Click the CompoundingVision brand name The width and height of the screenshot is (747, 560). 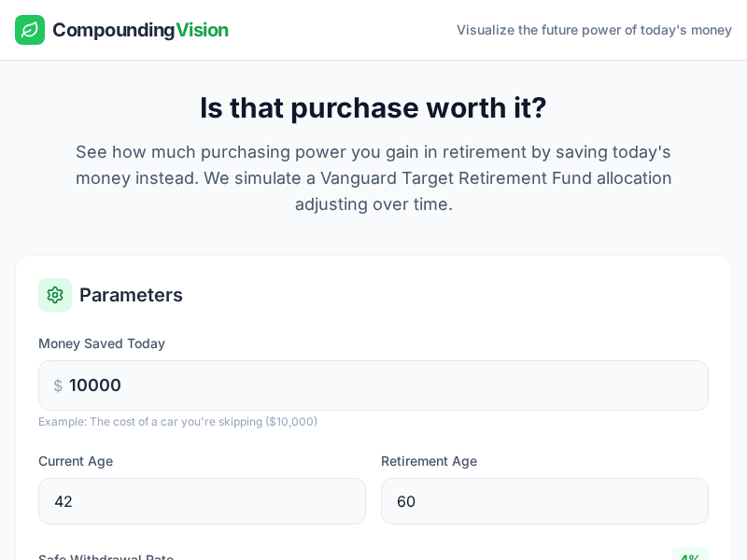(140, 30)
